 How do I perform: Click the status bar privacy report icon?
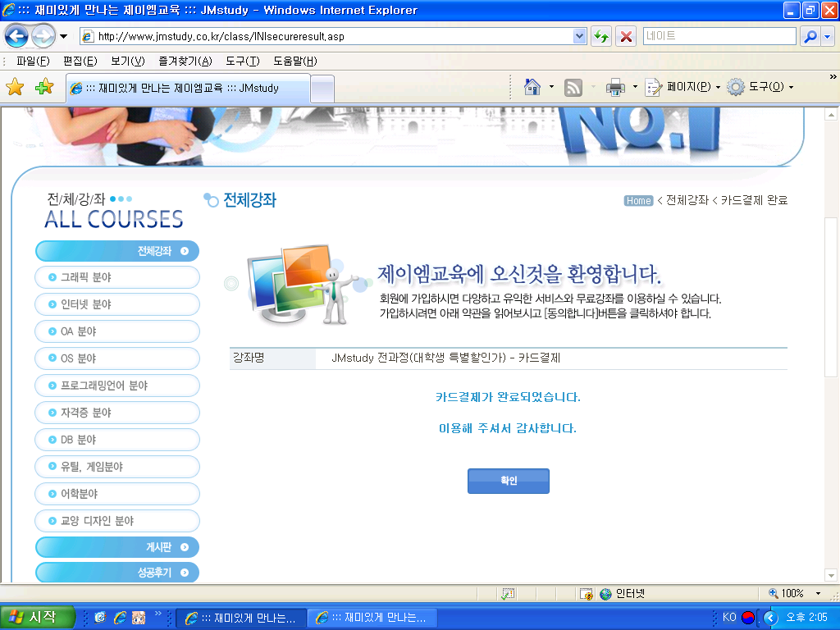(x=587, y=594)
